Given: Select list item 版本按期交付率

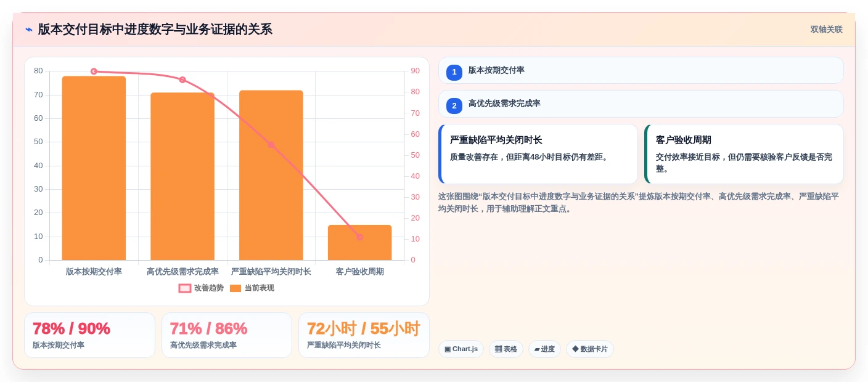Looking at the screenshot, I should [x=641, y=70].
